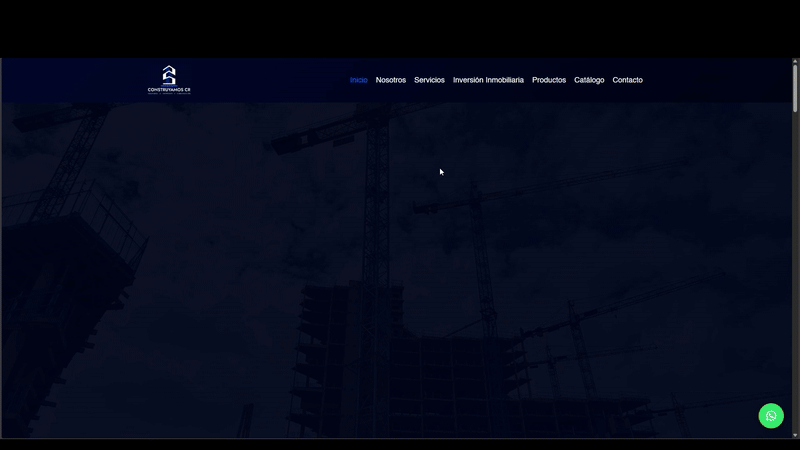The width and height of the screenshot is (800, 450).
Task: Open the Catálogo page
Action: (589, 80)
